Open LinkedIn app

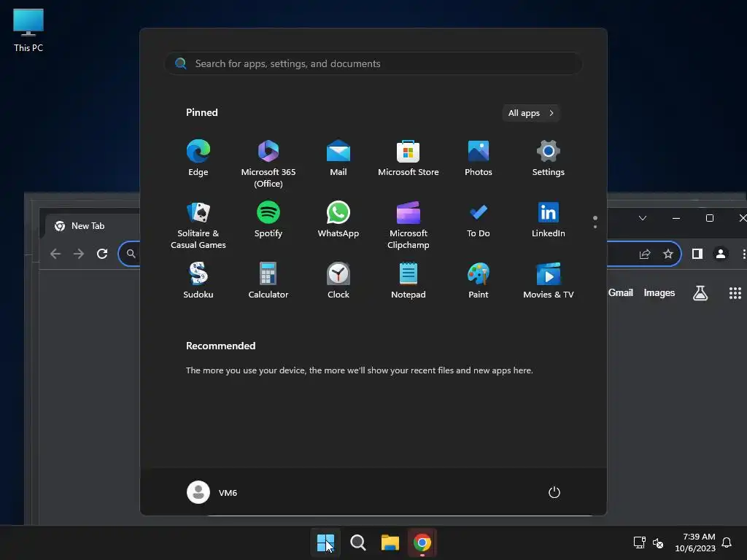click(549, 219)
